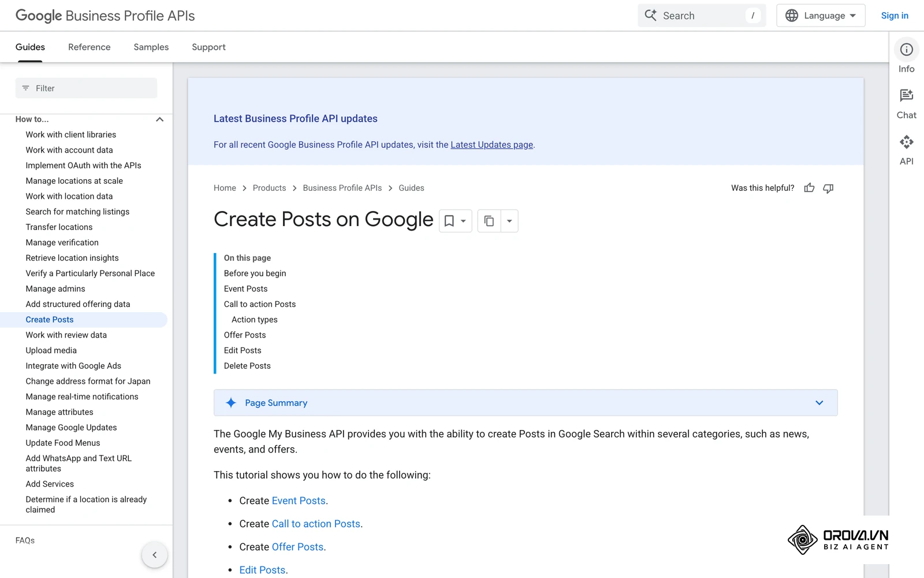The height and width of the screenshot is (578, 924).
Task: Click the copy page icon
Action: pyautogui.click(x=489, y=221)
